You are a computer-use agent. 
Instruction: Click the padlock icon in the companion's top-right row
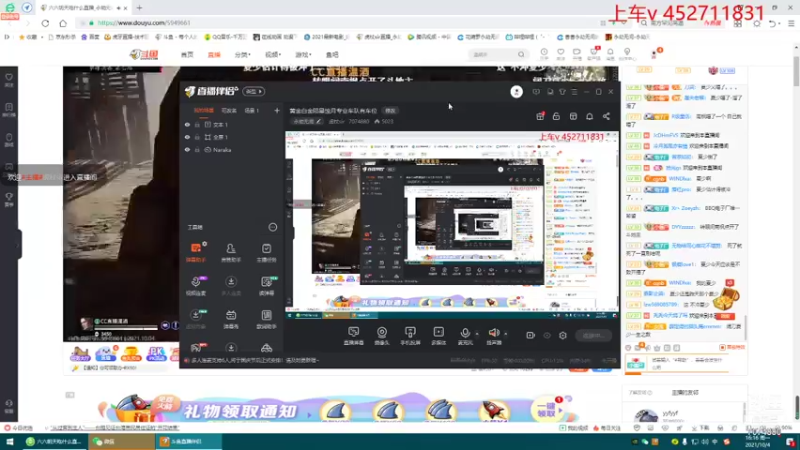pyautogui.click(x=556, y=116)
